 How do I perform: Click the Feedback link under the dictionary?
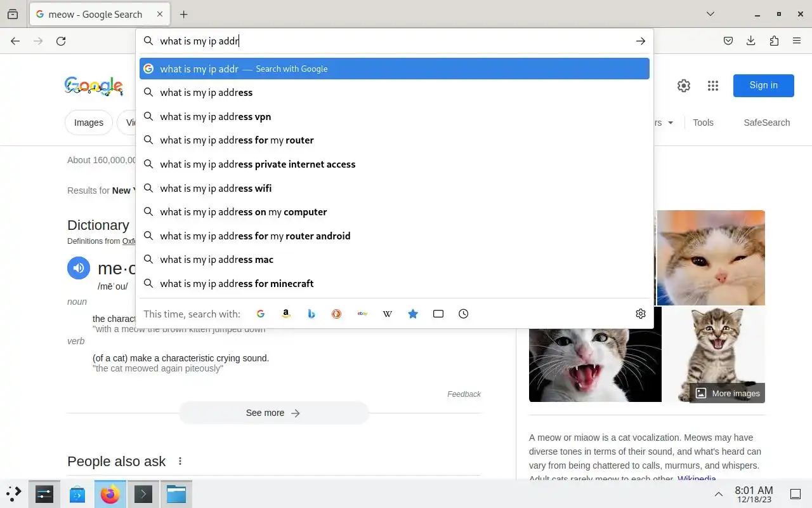click(x=464, y=394)
